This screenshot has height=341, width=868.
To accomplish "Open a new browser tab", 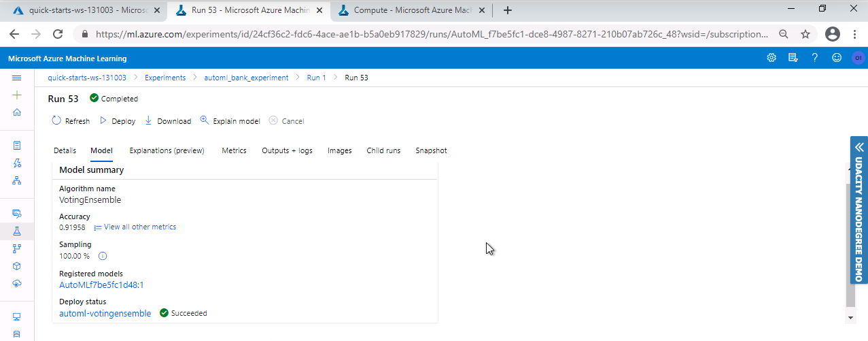I will click(507, 10).
